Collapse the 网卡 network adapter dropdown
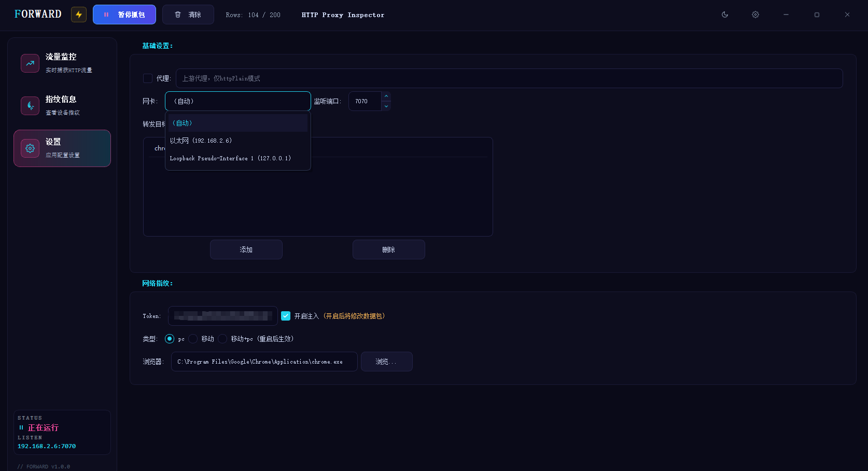868x471 pixels. coord(238,101)
